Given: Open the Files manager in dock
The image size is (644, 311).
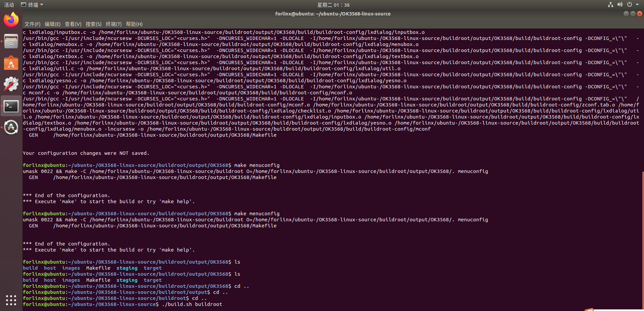Looking at the screenshot, I should pos(11,41).
